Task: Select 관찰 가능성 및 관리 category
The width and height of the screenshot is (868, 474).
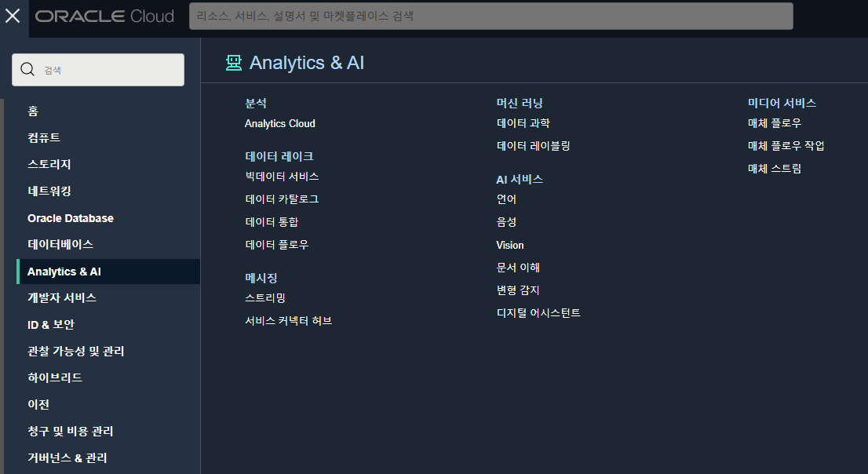Action: (x=76, y=351)
